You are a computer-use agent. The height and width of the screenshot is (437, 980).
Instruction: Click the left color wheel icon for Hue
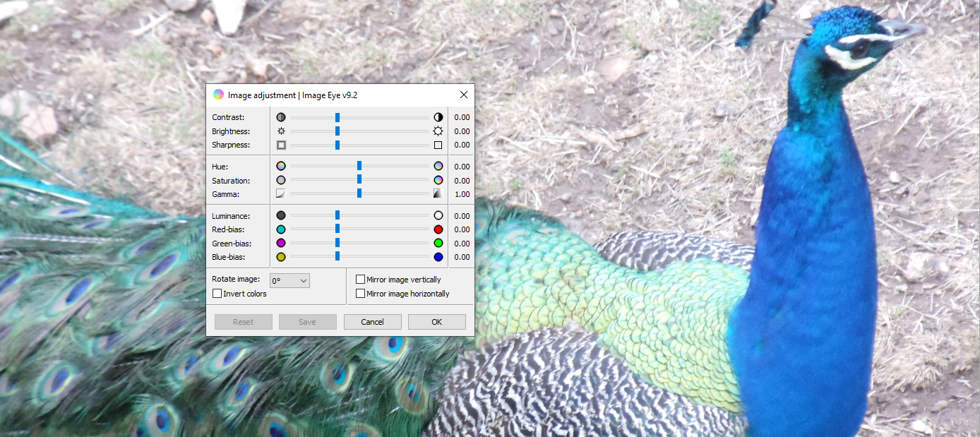coord(281,167)
